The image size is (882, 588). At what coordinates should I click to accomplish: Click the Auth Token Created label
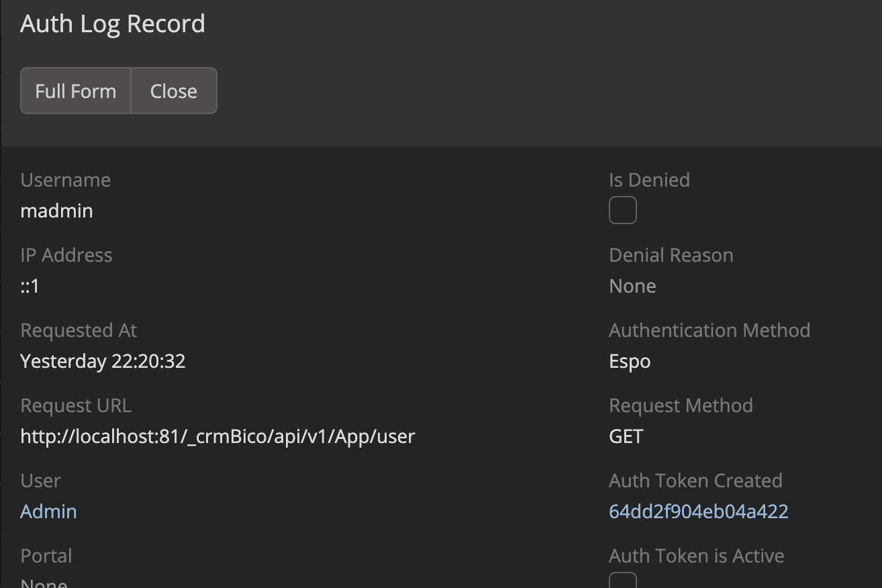695,481
